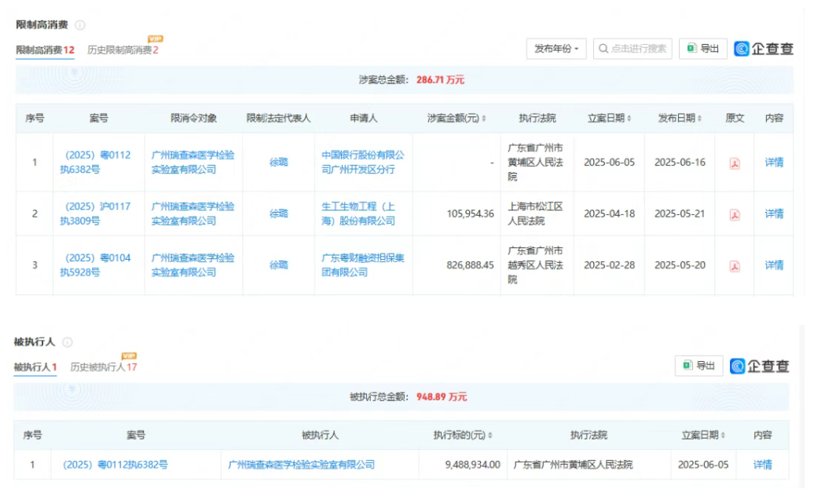Click publish date 2025-05-21
This screenshot has height=504, width=825.
click(x=680, y=214)
